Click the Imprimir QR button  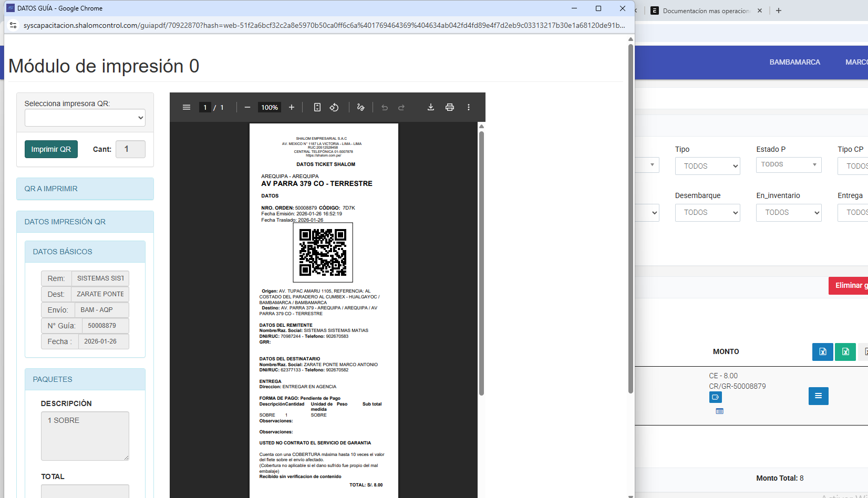tap(51, 149)
